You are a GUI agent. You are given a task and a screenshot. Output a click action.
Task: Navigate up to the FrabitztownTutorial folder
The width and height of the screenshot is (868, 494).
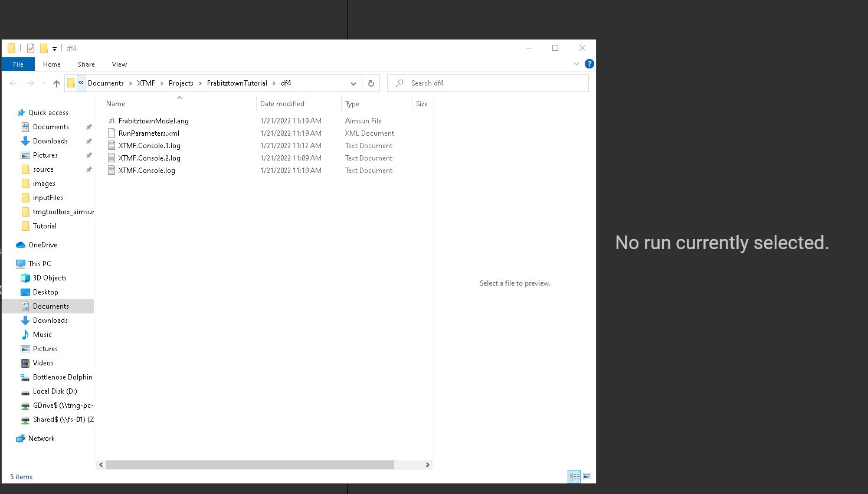coord(56,83)
